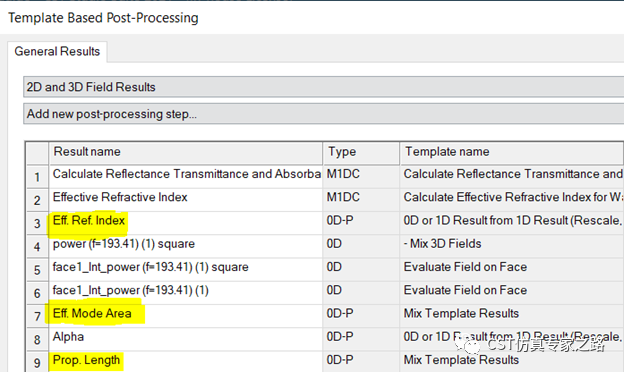Select the highlighted Eff. Ref. Index result

click(x=89, y=220)
